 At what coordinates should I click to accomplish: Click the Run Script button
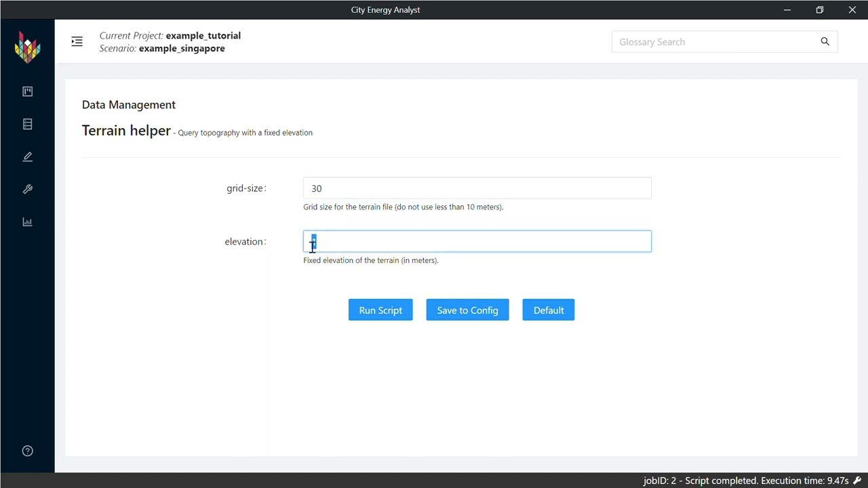380,310
